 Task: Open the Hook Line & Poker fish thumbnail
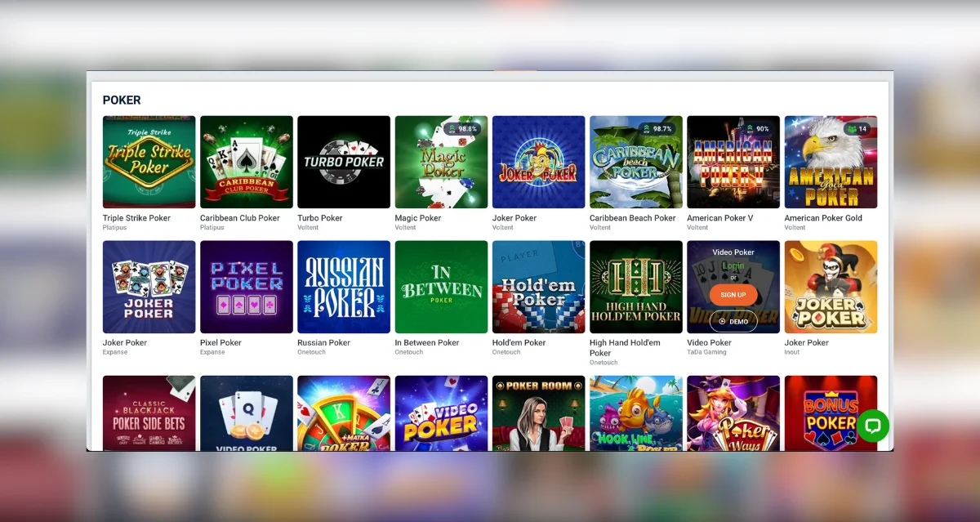[635, 413]
